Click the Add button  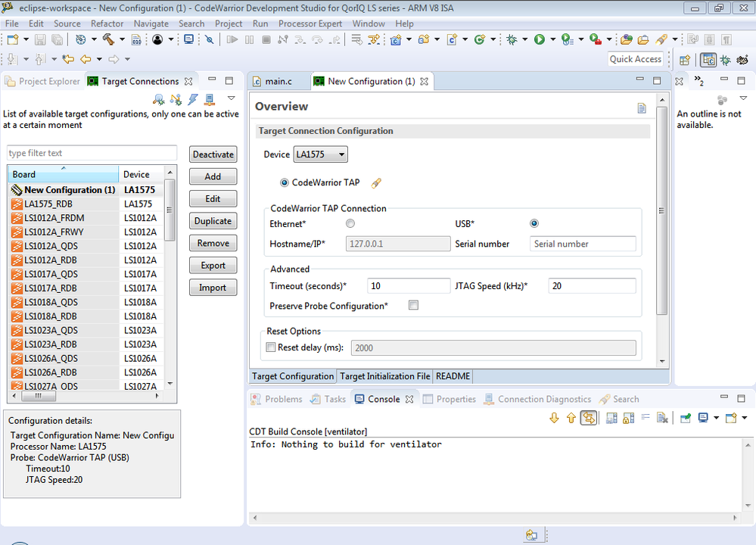click(x=213, y=176)
